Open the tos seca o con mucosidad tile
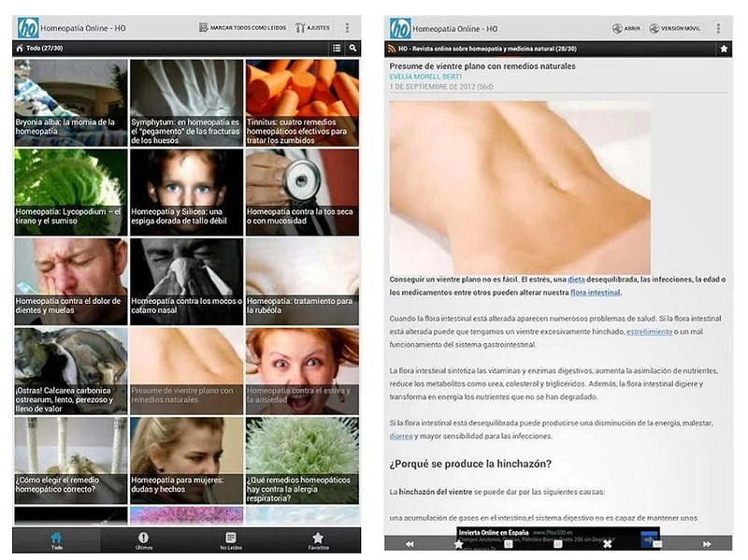 [x=302, y=193]
